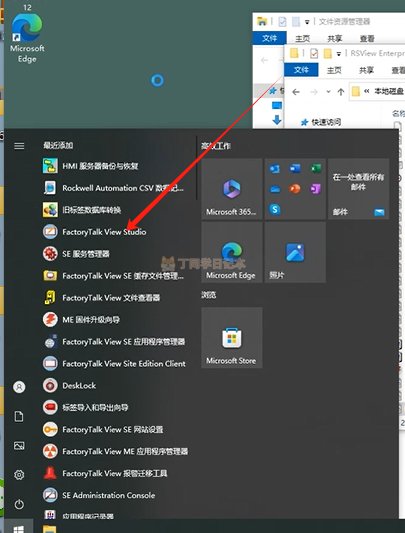The height and width of the screenshot is (533, 405).
Task: Open FactoryTalk View SE 网站设置 icon
Action: 50,429
